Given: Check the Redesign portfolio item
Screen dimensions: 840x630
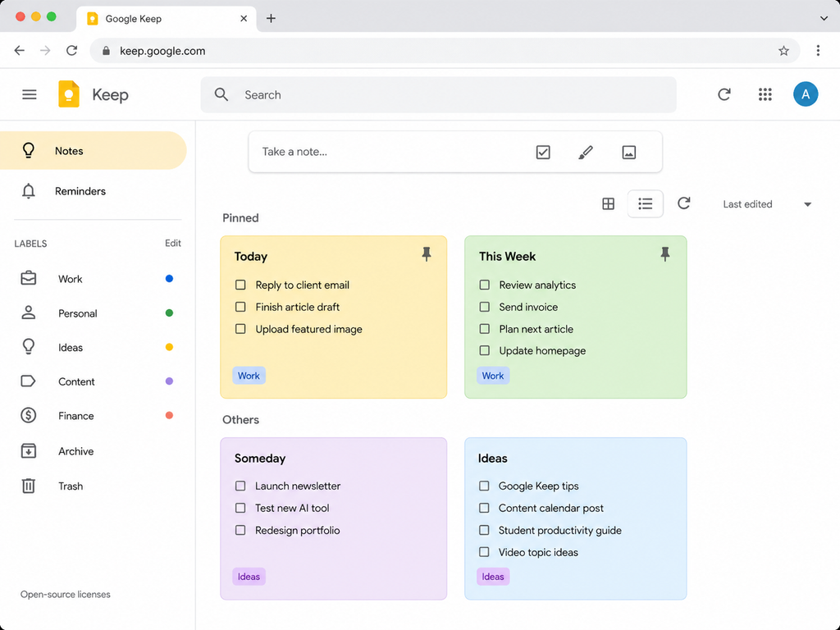Looking at the screenshot, I should [240, 530].
